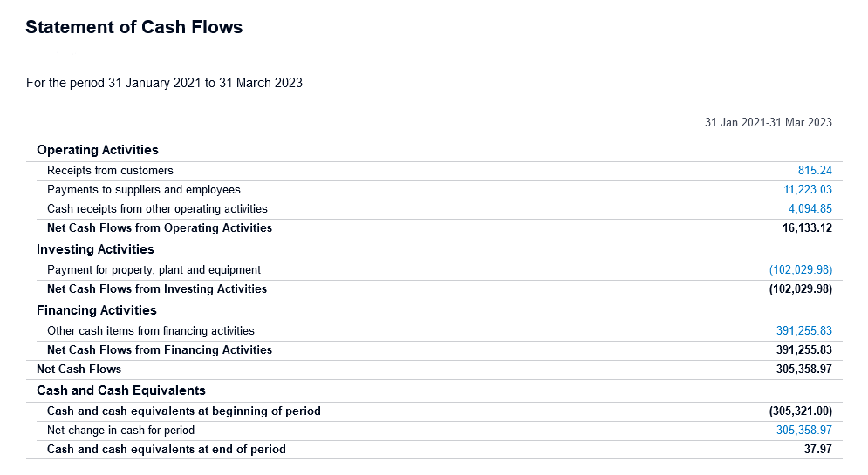Click the Receipts from customers row label
868x475 pixels.
pos(110,171)
